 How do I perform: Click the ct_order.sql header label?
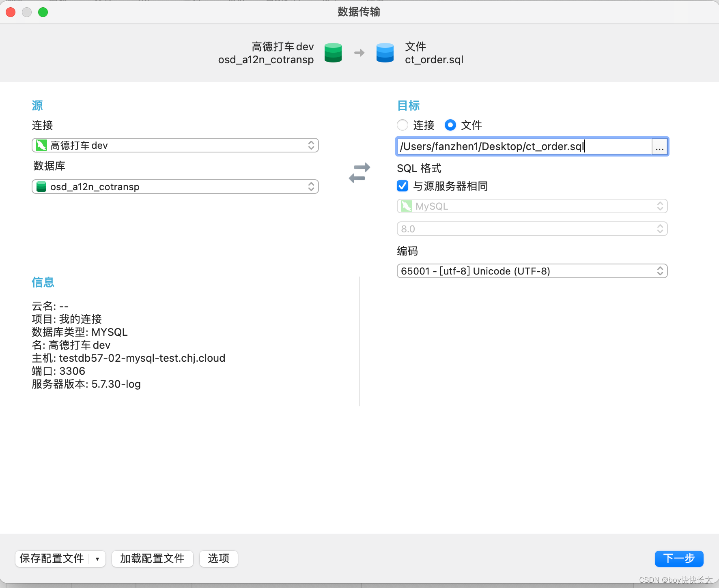434,60
